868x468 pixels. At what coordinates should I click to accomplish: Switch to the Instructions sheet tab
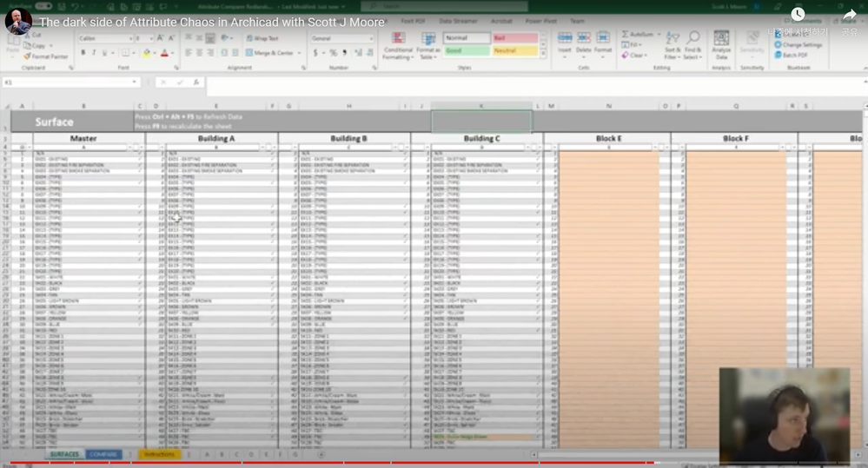(159, 454)
